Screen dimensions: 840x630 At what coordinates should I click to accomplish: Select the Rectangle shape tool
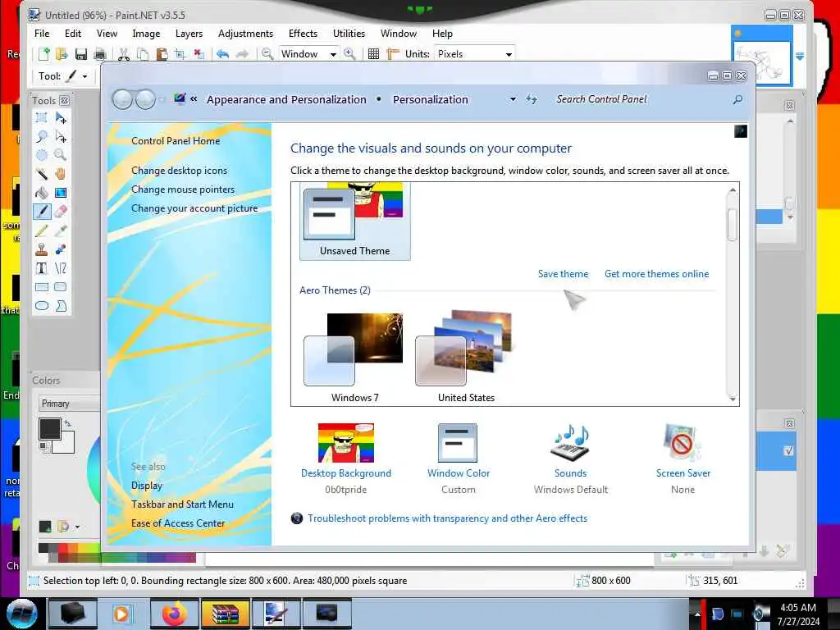coord(42,287)
